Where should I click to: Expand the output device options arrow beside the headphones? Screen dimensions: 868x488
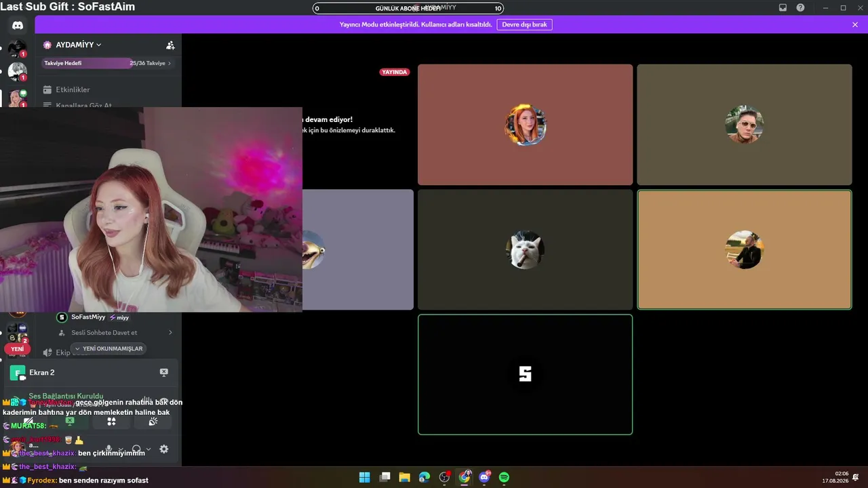pos(149,449)
